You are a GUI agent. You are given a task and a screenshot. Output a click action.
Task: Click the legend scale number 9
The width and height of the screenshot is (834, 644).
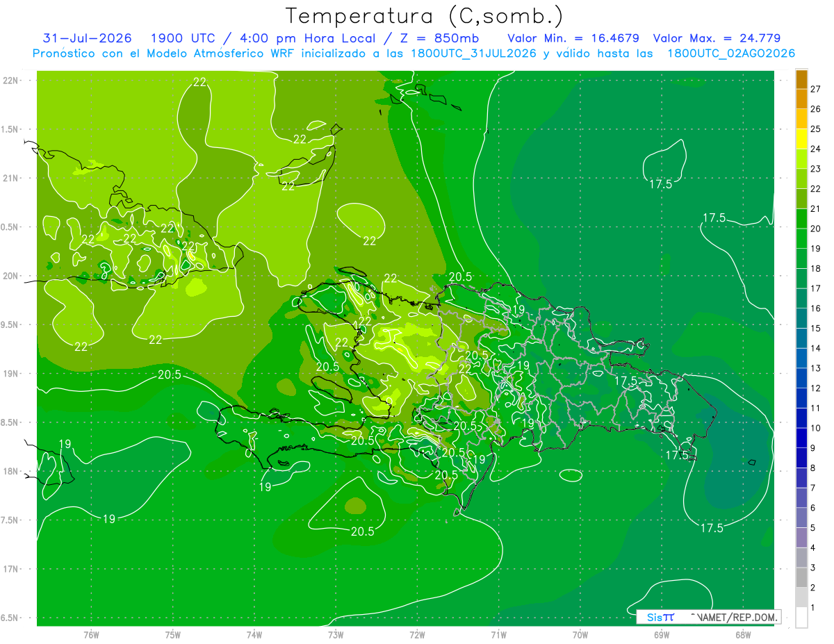pos(814,449)
